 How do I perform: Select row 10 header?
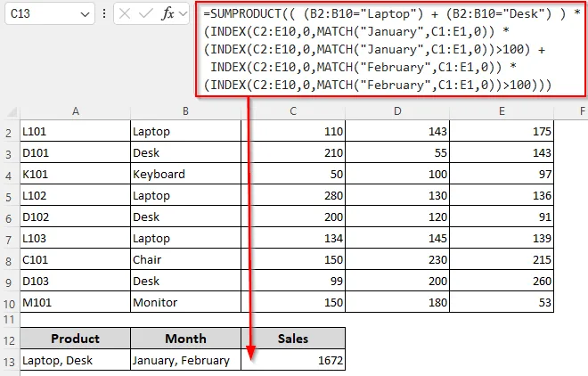10,303
